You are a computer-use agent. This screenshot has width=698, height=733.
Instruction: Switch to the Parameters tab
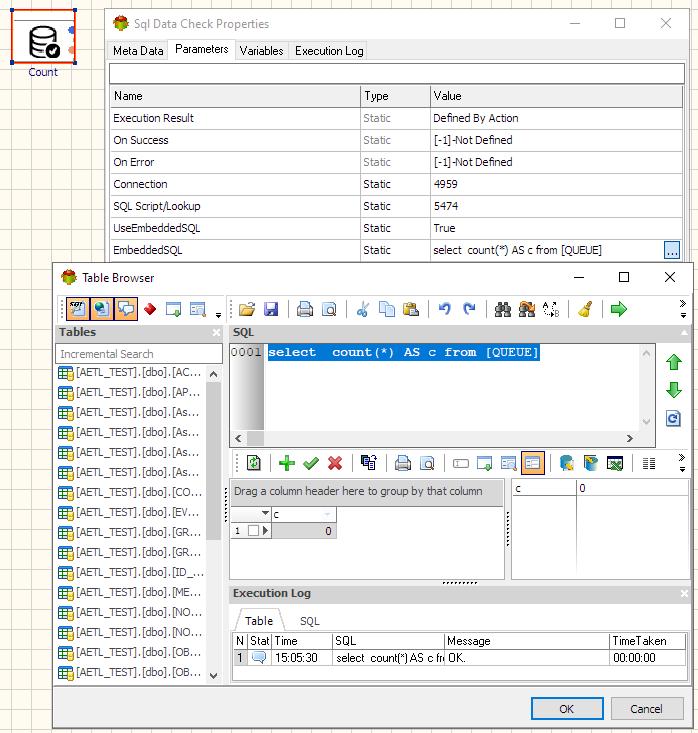click(201, 49)
